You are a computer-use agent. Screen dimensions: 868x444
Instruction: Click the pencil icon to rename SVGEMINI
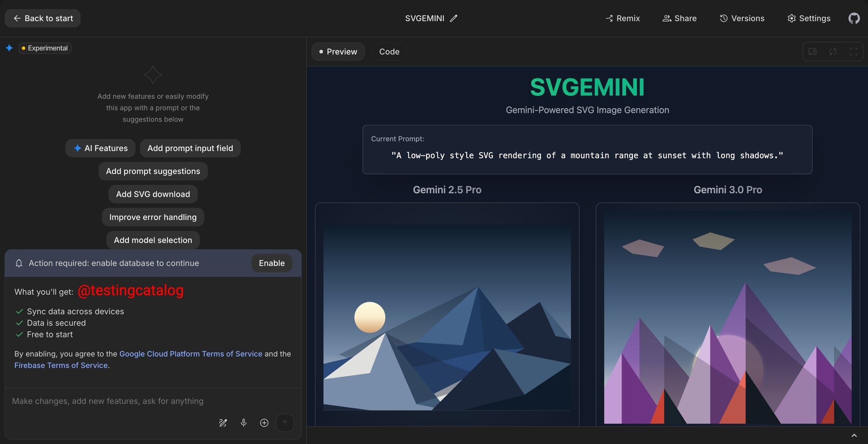point(454,18)
